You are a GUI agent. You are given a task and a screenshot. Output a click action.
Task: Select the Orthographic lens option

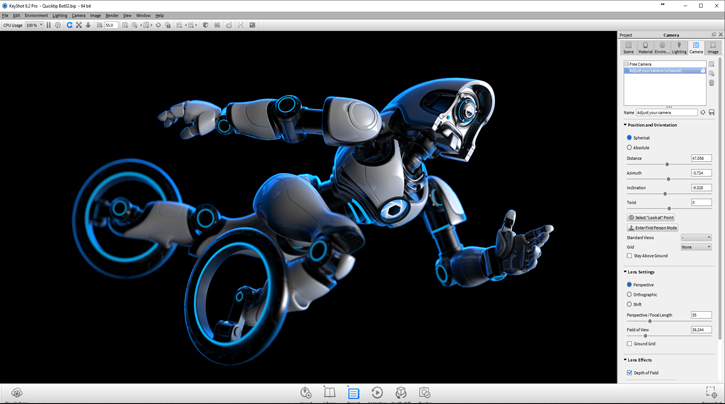(629, 294)
